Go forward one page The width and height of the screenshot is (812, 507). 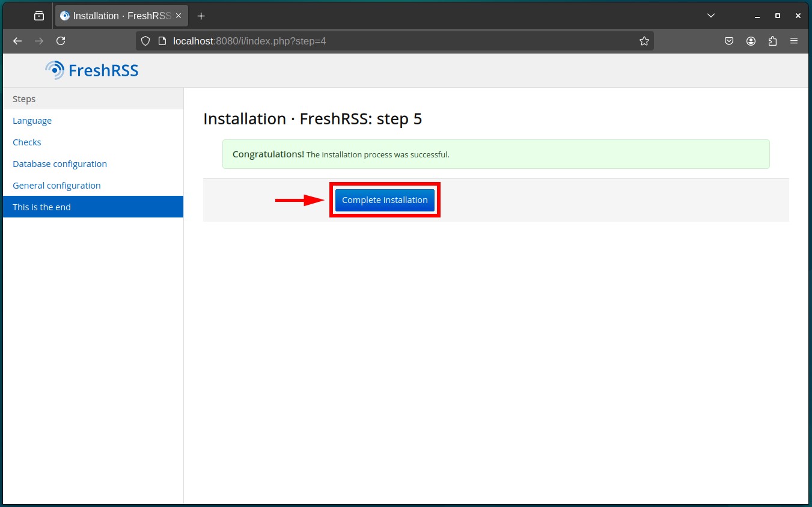click(x=39, y=41)
